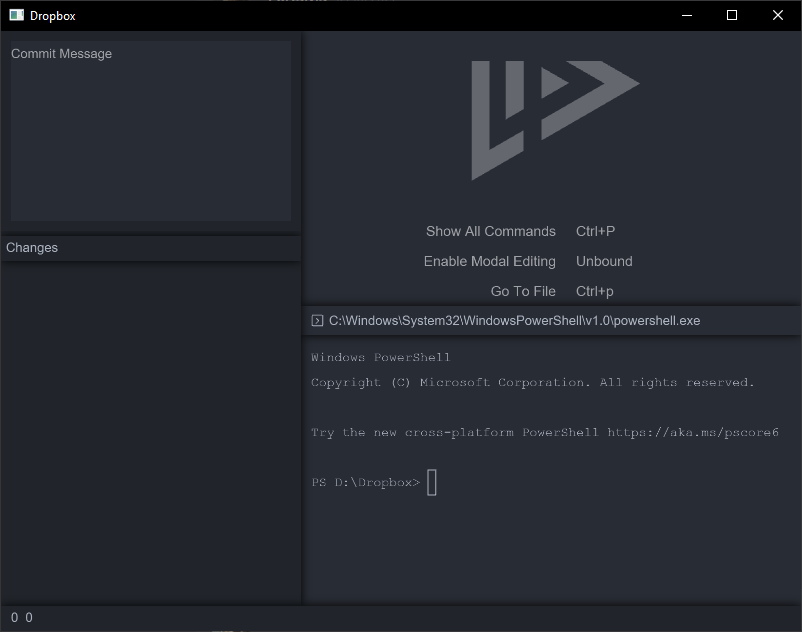Open "Go To File"
Screen dimensions: 802x632
click(523, 291)
